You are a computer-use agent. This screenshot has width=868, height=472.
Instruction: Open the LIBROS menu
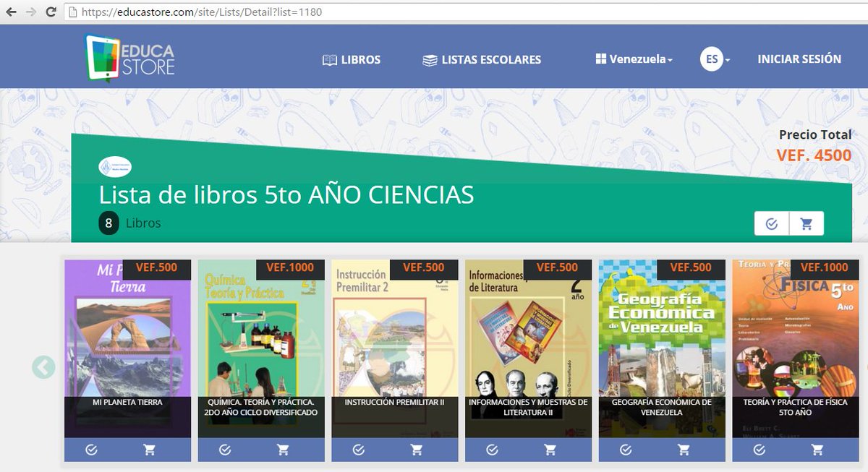click(x=352, y=60)
